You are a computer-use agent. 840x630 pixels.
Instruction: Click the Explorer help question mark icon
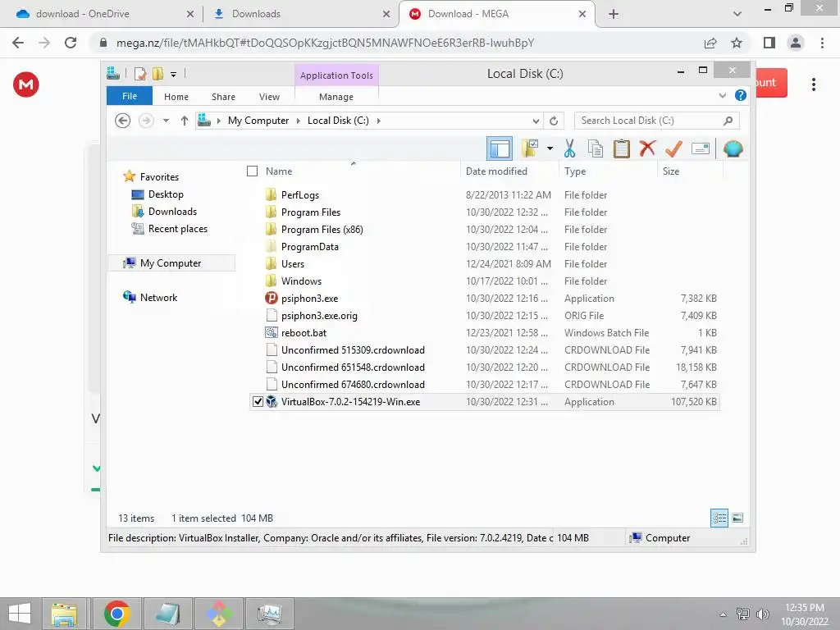[741, 95]
